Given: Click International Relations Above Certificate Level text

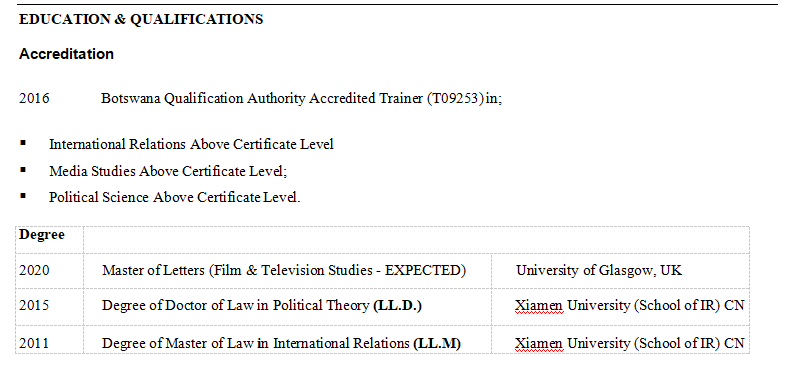Looking at the screenshot, I should [x=191, y=144].
